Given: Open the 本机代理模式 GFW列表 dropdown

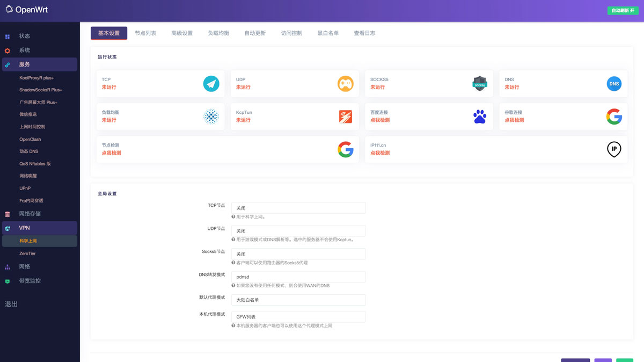Looking at the screenshot, I should click(298, 317).
